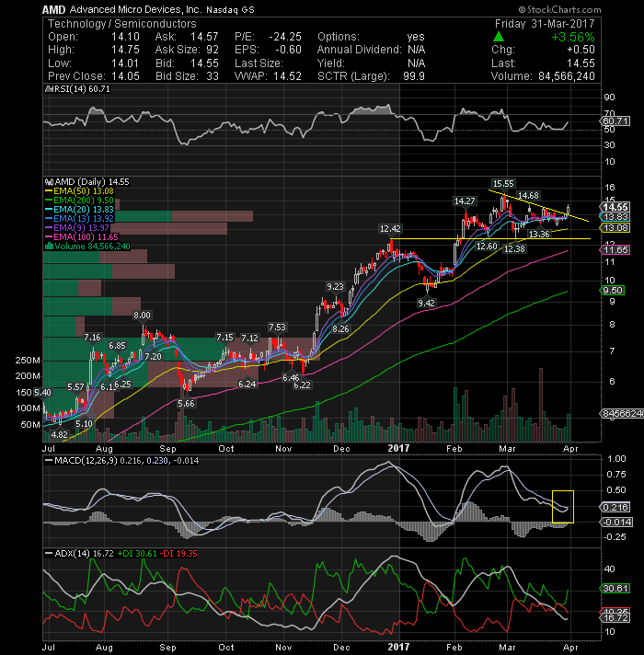Click the +DI 30.61 label in ADX panel
The height and width of the screenshot is (655, 644).
(137, 554)
